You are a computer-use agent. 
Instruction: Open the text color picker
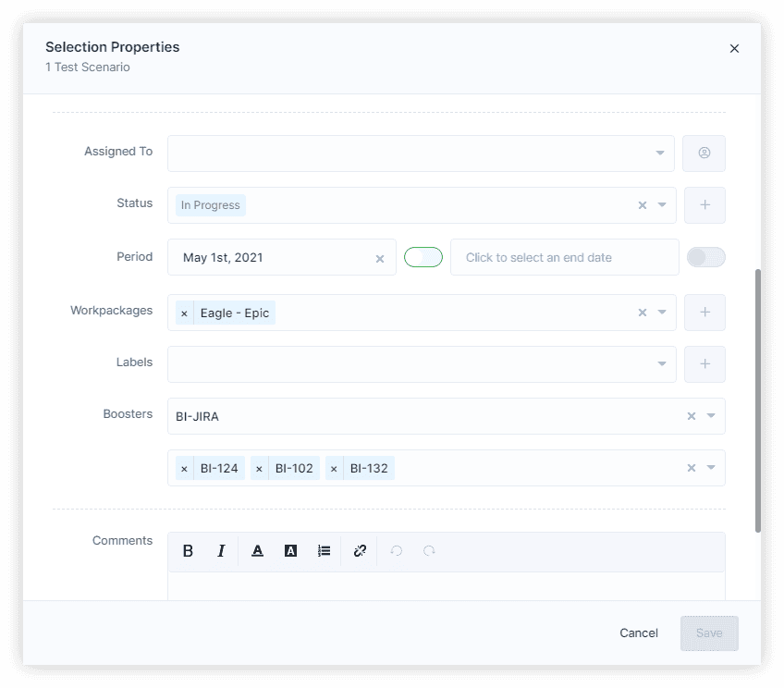point(258,551)
